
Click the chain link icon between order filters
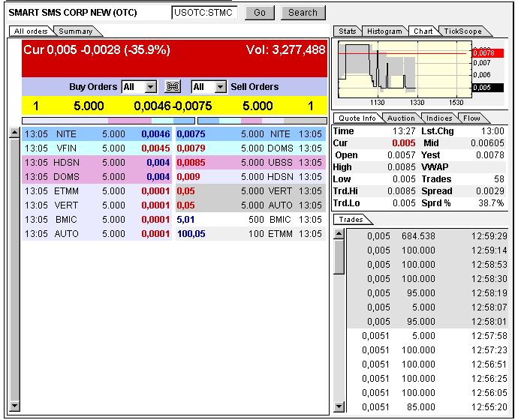[x=173, y=87]
